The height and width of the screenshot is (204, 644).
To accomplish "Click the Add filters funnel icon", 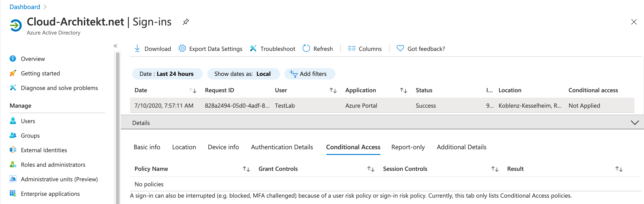I will tap(294, 74).
